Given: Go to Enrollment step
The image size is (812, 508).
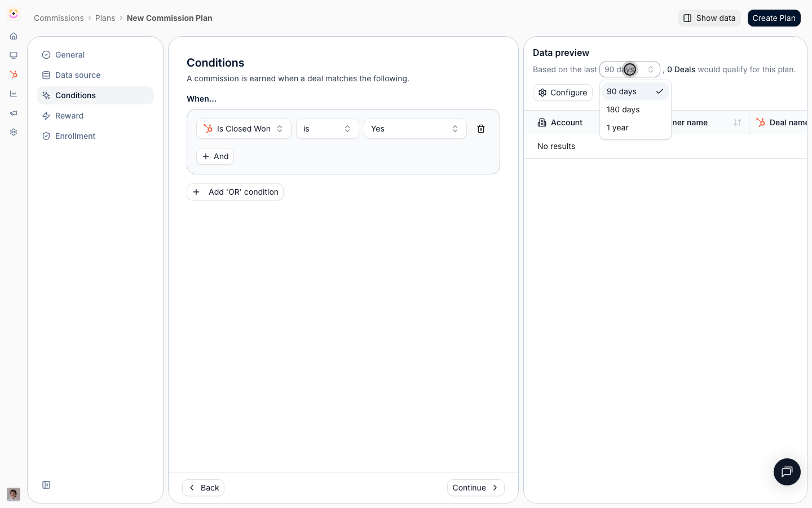Looking at the screenshot, I should point(95,136).
